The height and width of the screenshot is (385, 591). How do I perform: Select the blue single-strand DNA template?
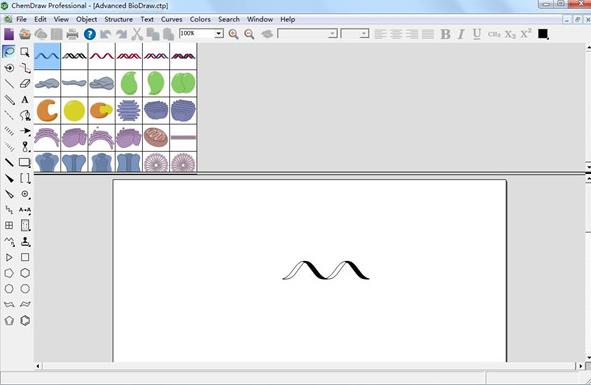pos(47,56)
